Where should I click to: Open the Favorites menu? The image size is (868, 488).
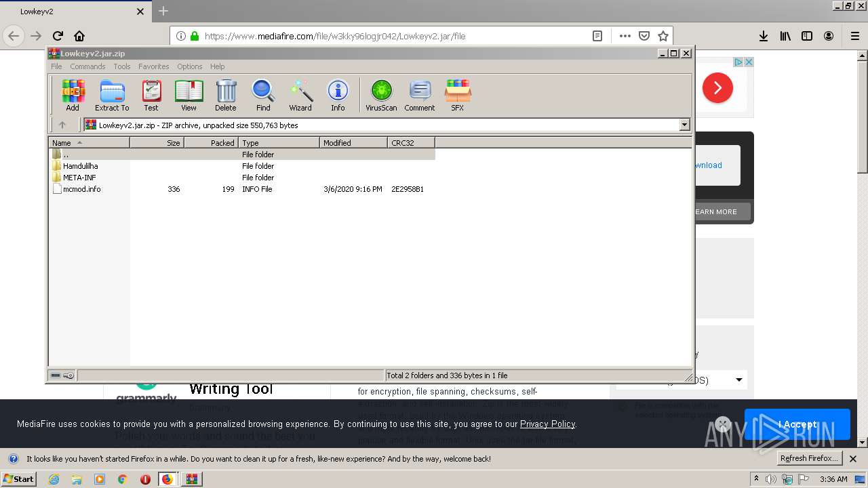click(154, 66)
